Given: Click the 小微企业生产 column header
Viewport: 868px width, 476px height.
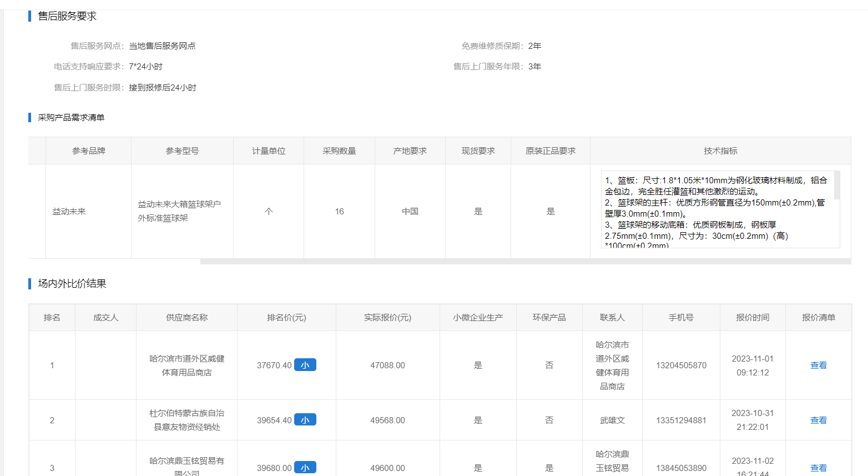Looking at the screenshot, I should 478,318.
